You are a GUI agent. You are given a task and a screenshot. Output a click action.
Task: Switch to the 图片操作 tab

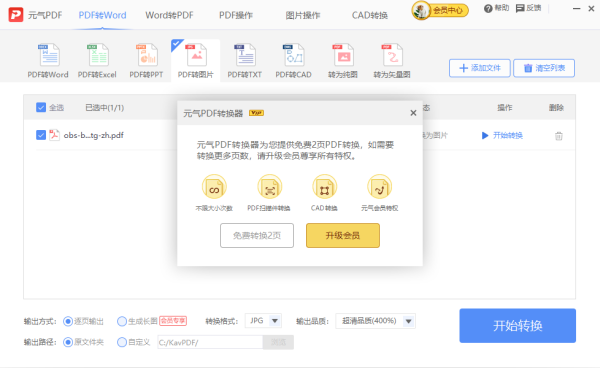coord(303,15)
